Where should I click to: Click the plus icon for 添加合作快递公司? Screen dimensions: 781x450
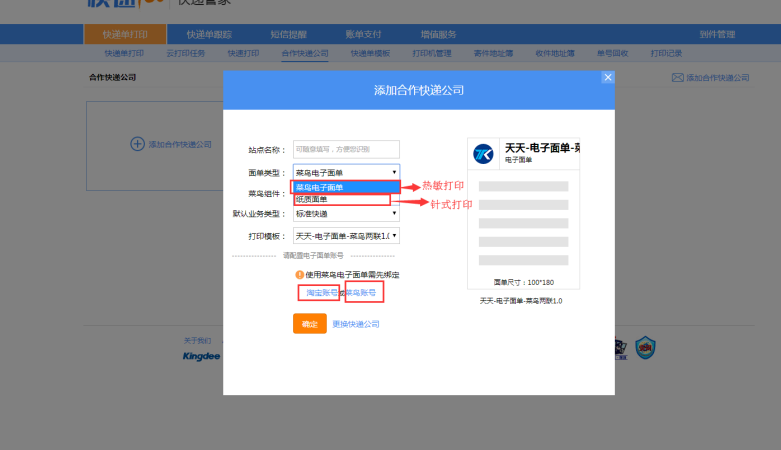(138, 144)
